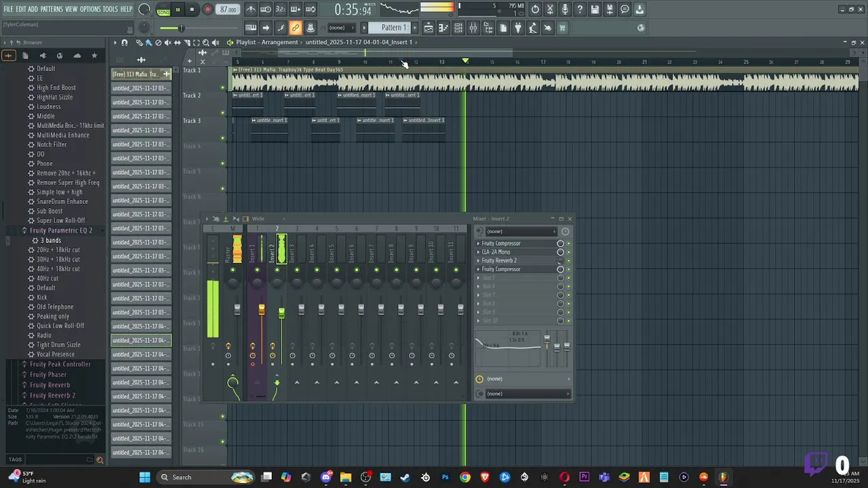Open the help question mark icon

click(x=580, y=9)
